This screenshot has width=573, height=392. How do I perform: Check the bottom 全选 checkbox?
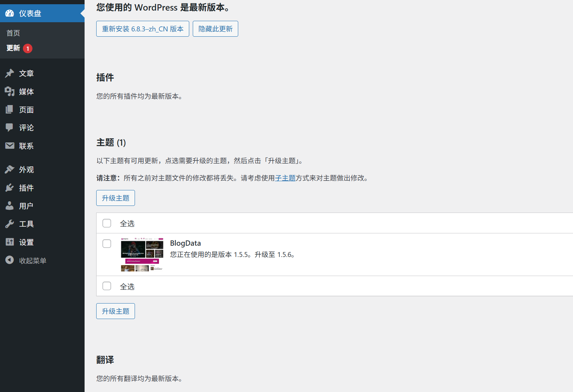pos(107,286)
